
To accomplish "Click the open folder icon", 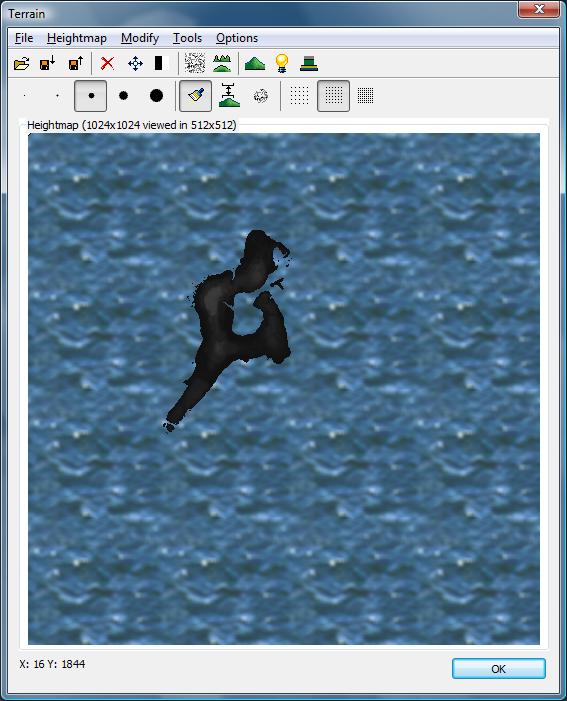I will pyautogui.click(x=21, y=63).
